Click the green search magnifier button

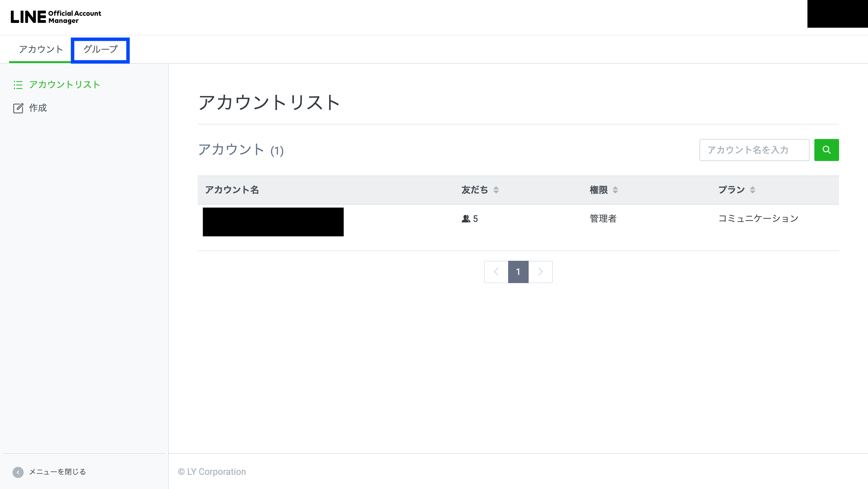pyautogui.click(x=826, y=150)
